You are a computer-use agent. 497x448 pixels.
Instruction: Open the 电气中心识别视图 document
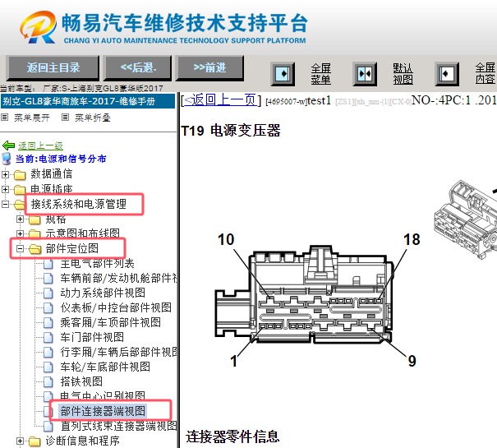point(103,395)
